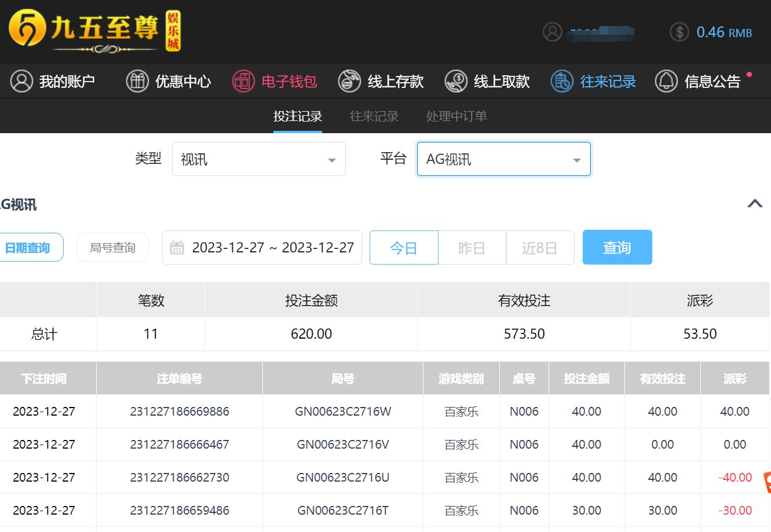Go to 线上取款 page
771x532 pixels.
pos(487,81)
